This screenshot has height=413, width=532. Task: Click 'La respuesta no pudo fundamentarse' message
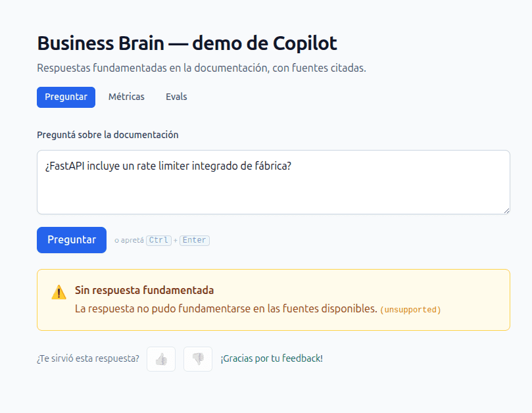[226, 309]
